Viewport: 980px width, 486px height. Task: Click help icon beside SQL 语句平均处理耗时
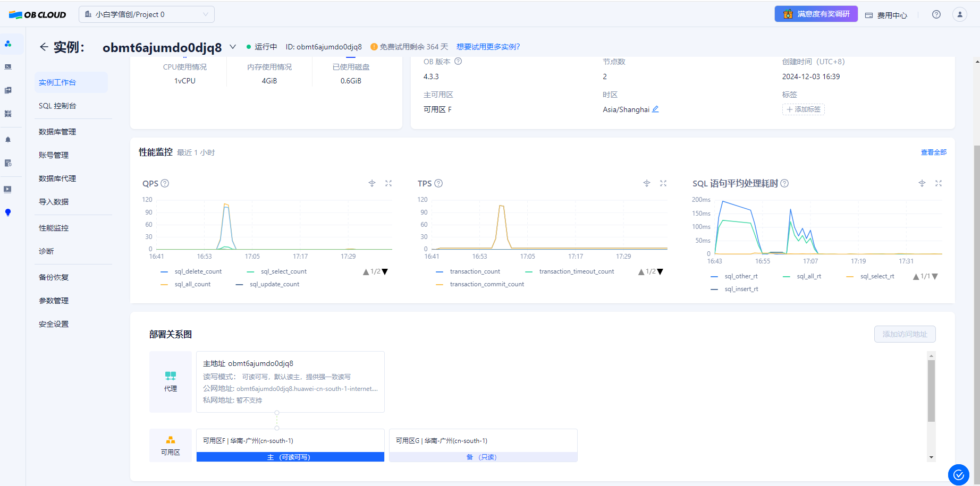click(784, 183)
